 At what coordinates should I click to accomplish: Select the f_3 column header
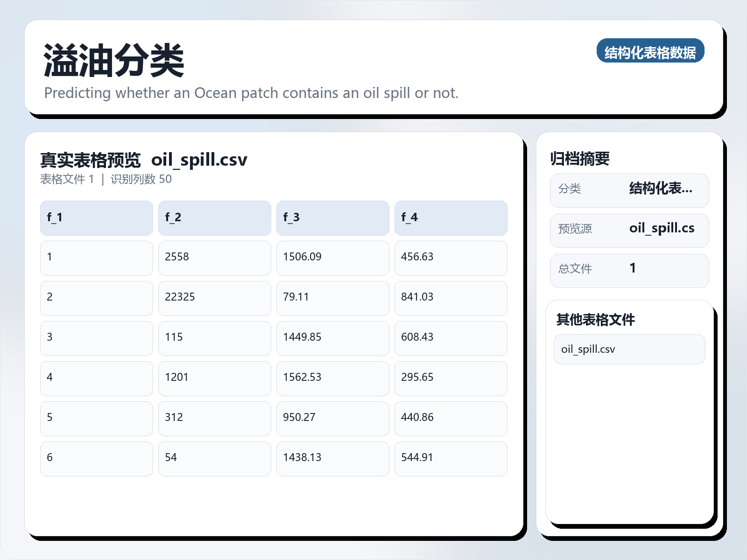pyautogui.click(x=332, y=217)
